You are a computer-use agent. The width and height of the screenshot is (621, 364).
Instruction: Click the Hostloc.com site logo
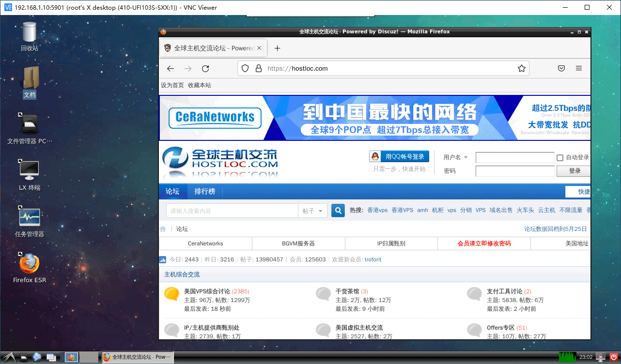coord(220,162)
